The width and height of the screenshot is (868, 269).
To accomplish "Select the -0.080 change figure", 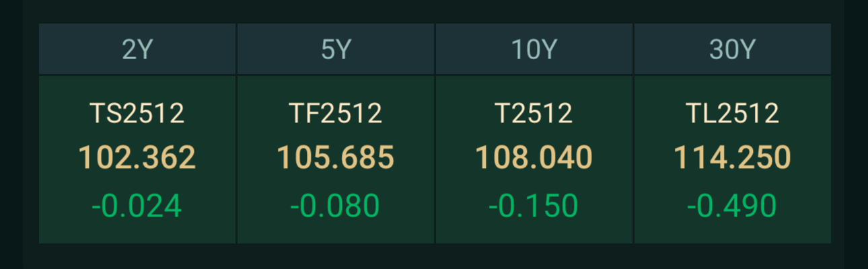I will click(336, 206).
